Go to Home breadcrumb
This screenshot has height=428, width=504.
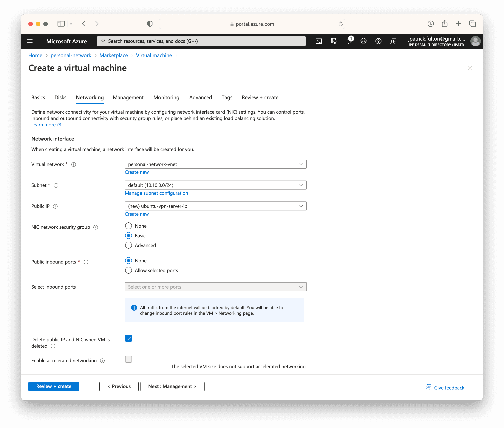pyautogui.click(x=35, y=56)
